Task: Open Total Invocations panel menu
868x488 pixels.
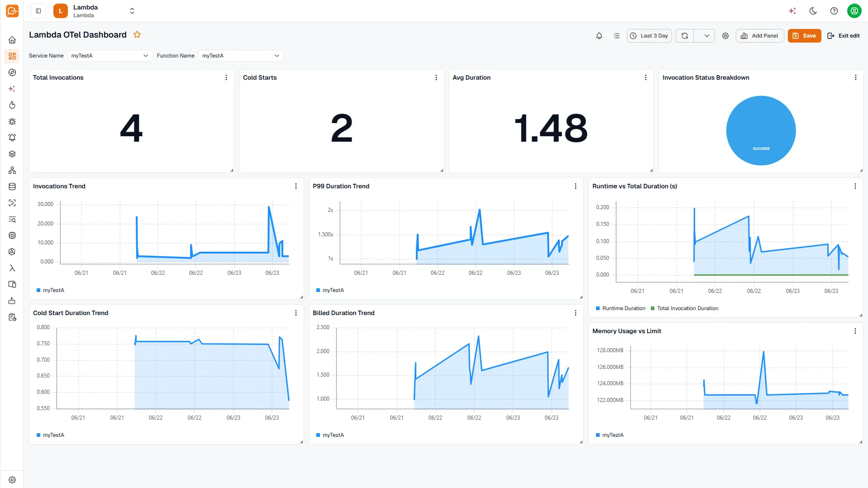Action: [226, 77]
